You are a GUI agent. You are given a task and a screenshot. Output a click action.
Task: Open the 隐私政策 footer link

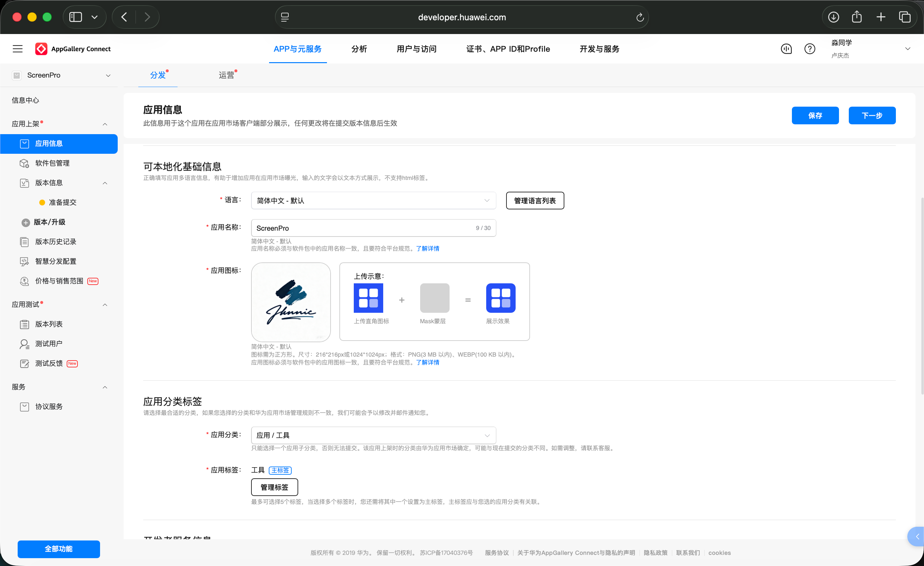(x=656, y=553)
